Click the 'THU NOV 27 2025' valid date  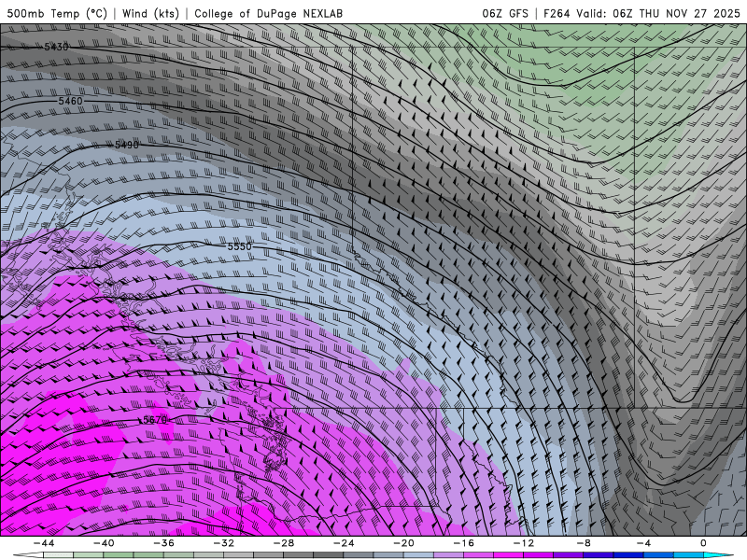(689, 13)
